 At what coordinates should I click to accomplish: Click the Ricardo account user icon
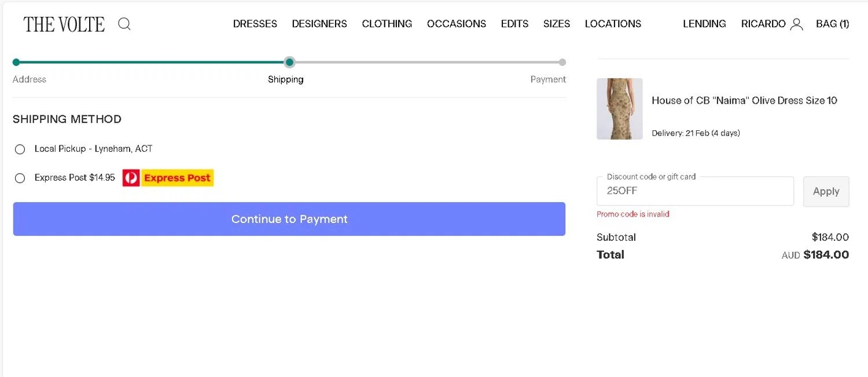797,24
